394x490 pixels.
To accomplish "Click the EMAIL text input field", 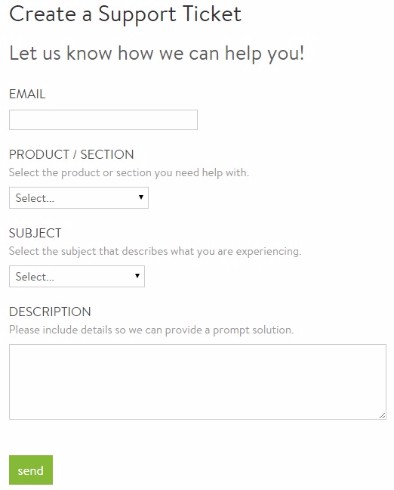I will [x=103, y=120].
